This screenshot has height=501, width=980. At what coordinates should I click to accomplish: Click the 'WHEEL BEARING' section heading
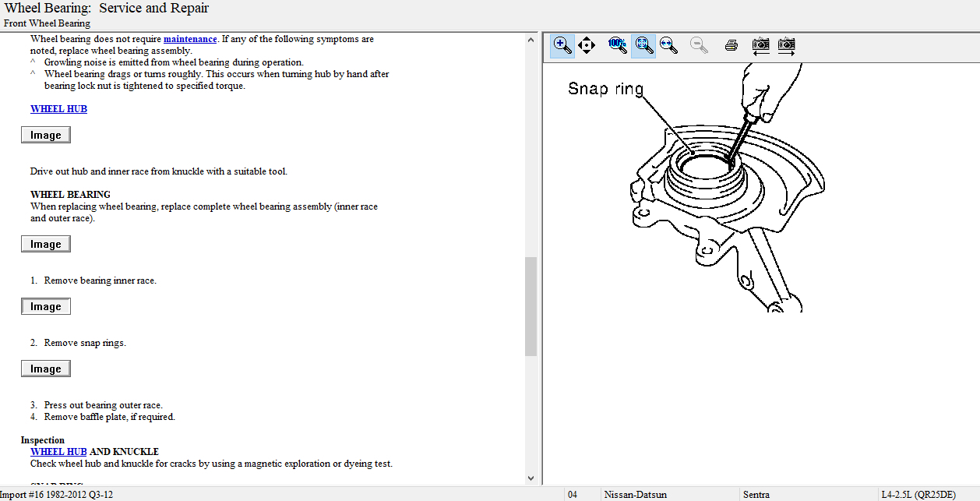(70, 195)
